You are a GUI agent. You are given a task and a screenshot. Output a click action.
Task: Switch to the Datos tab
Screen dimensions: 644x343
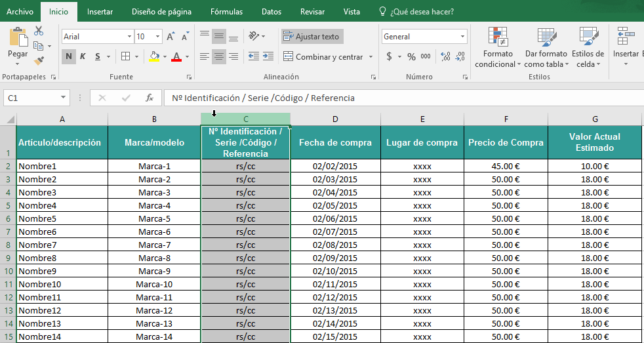272,12
